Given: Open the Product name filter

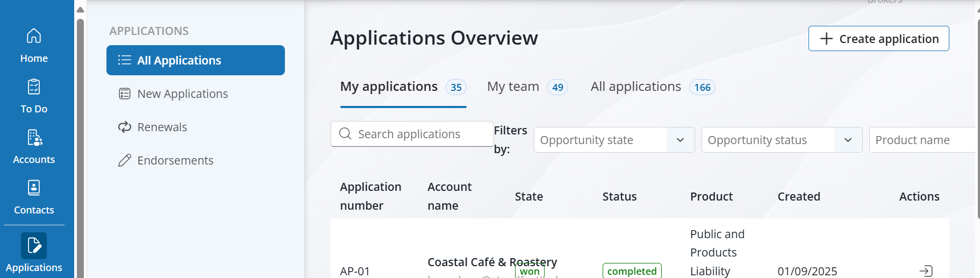Looking at the screenshot, I should (x=922, y=140).
